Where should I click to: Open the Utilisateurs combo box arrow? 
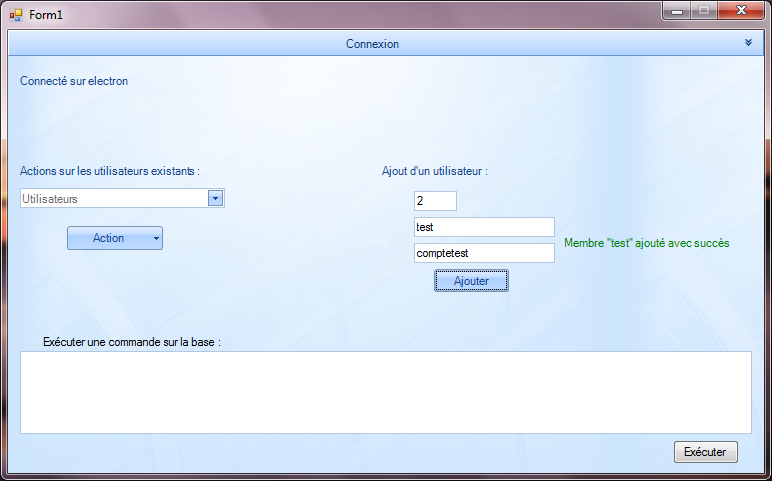215,198
